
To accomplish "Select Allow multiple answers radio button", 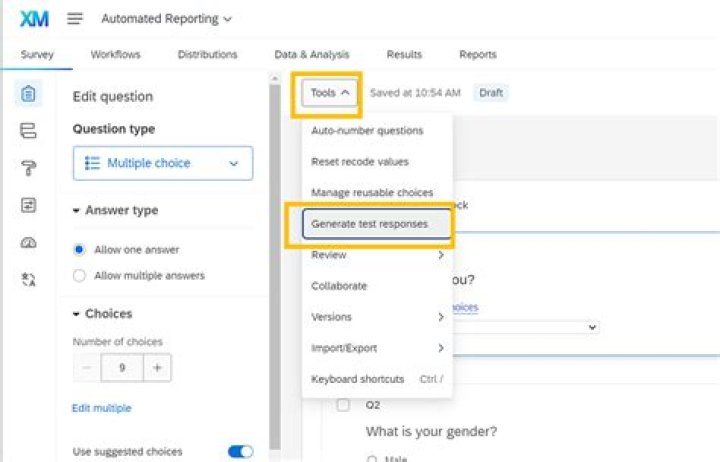I will [x=79, y=276].
